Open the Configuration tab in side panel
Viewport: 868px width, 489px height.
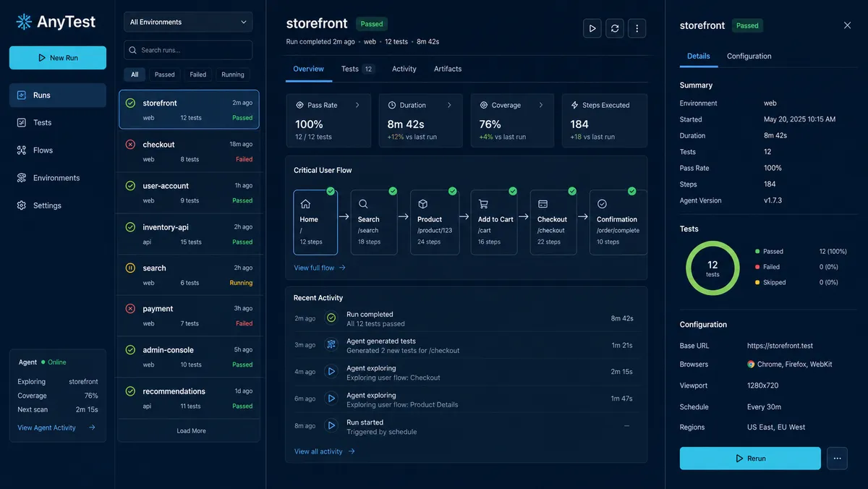coord(749,56)
